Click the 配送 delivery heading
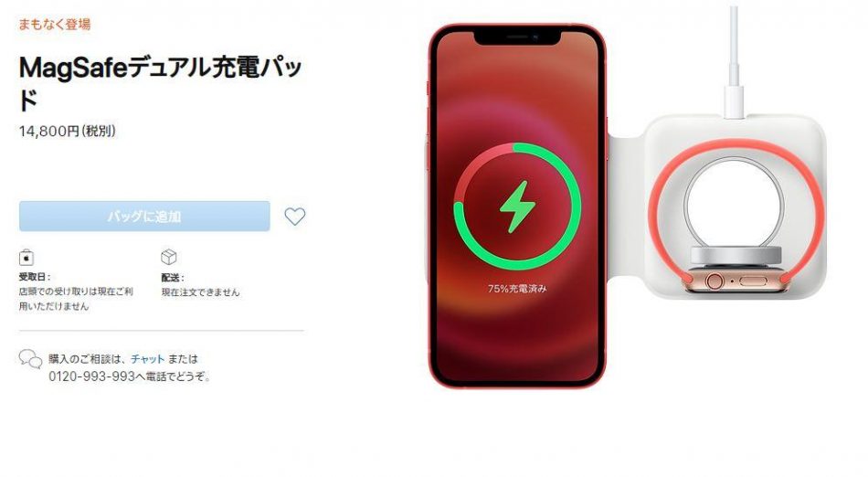 pos(173,277)
